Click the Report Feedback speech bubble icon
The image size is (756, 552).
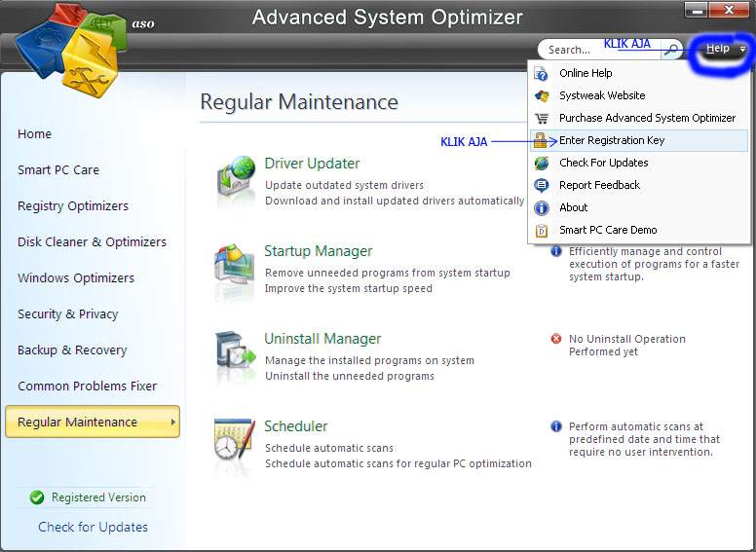pos(542,185)
